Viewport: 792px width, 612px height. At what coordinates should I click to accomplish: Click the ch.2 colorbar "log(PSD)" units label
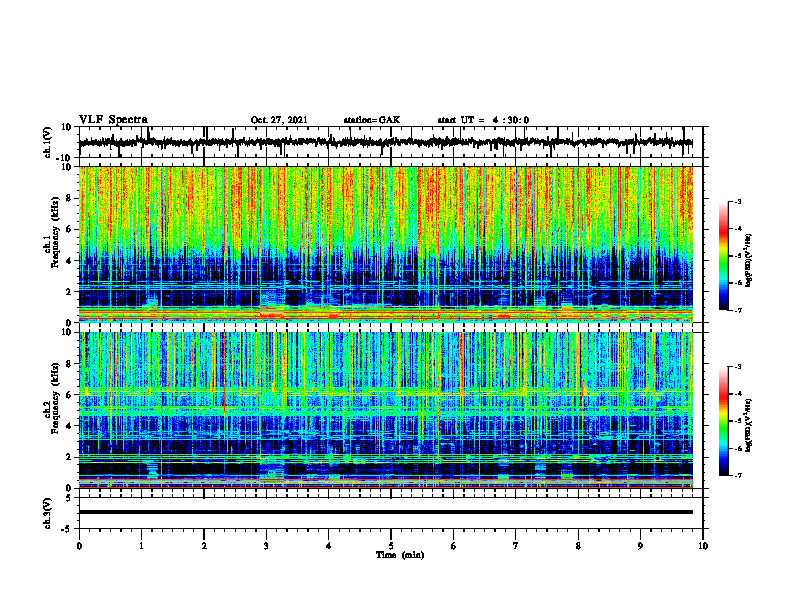point(749,425)
